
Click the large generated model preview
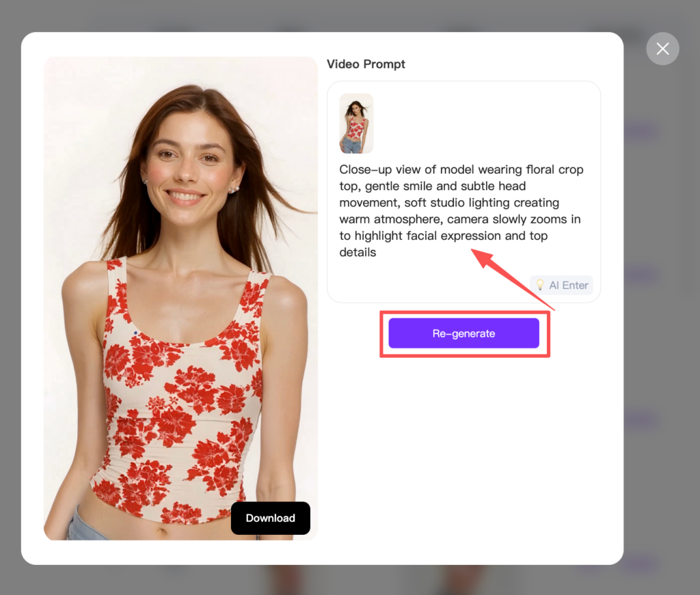pyautogui.click(x=180, y=298)
